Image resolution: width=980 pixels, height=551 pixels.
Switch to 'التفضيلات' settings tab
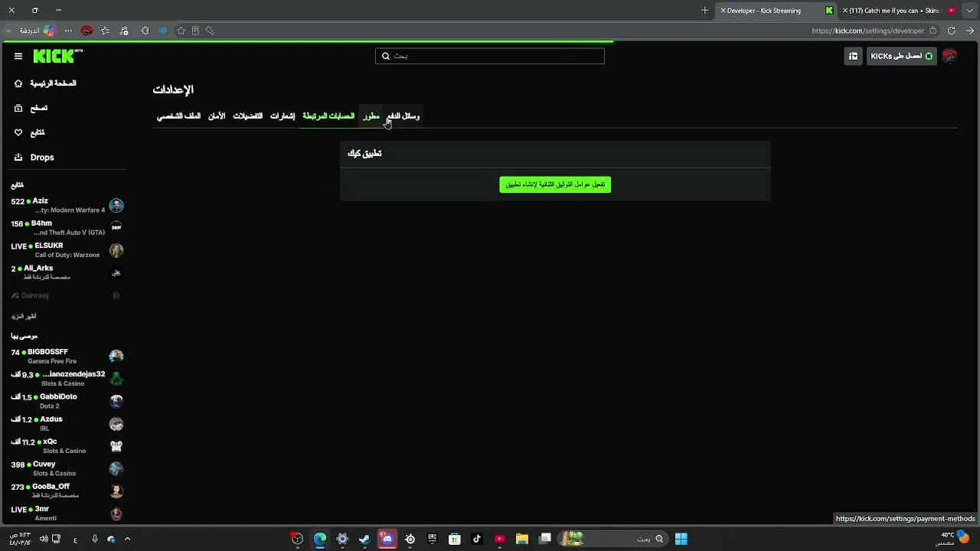(247, 116)
